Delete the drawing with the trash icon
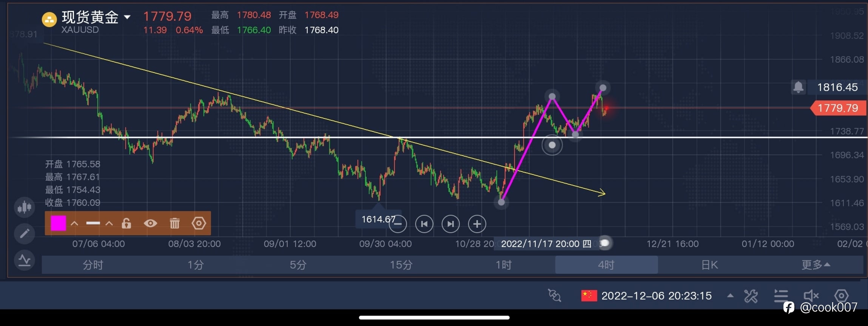 pos(174,223)
